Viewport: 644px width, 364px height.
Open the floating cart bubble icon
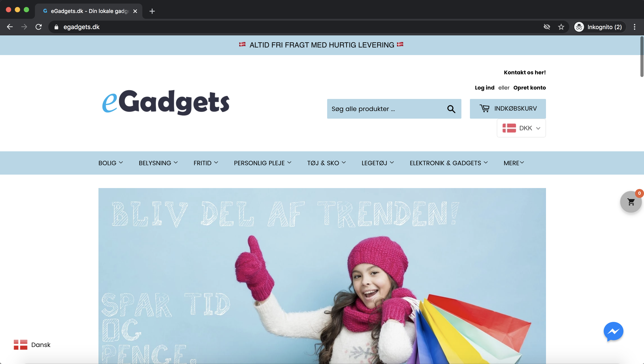tap(631, 202)
